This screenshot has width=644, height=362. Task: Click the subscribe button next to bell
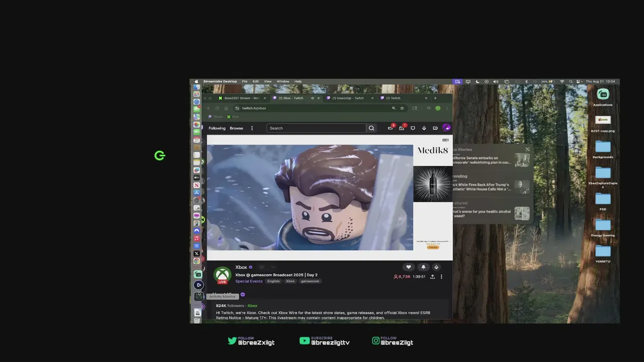click(x=436, y=267)
